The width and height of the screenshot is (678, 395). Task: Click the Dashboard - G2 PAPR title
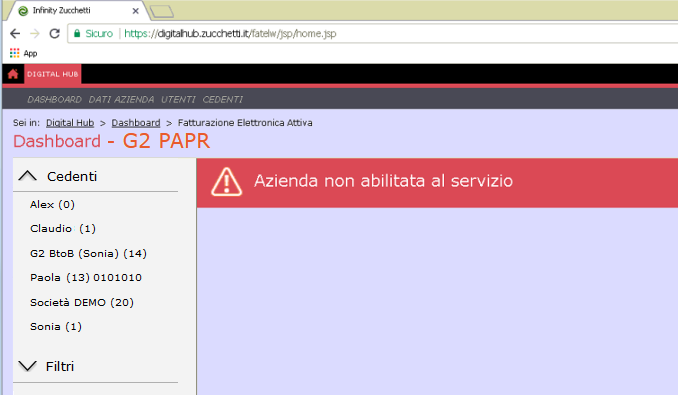[112, 141]
